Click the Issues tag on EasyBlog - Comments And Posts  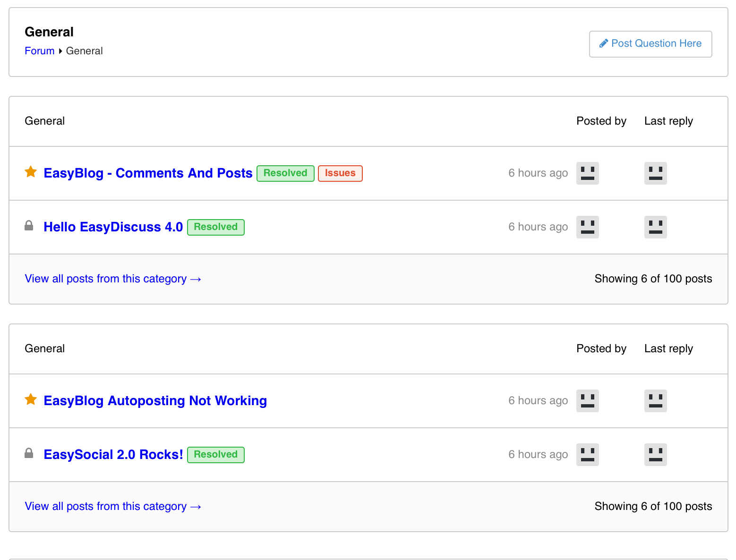(x=340, y=173)
